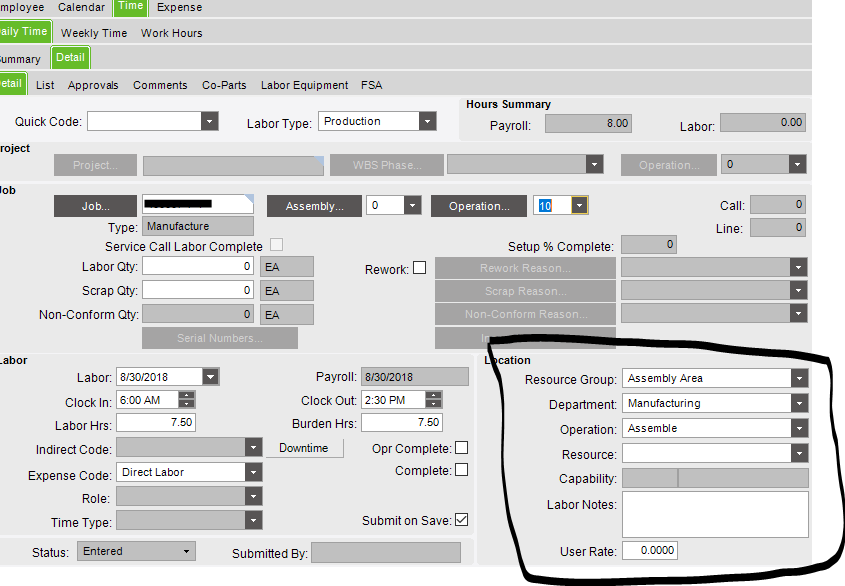Viewport: 845px width, 586px height.
Task: Toggle Service Call Labor Complete checkbox
Action: (276, 245)
